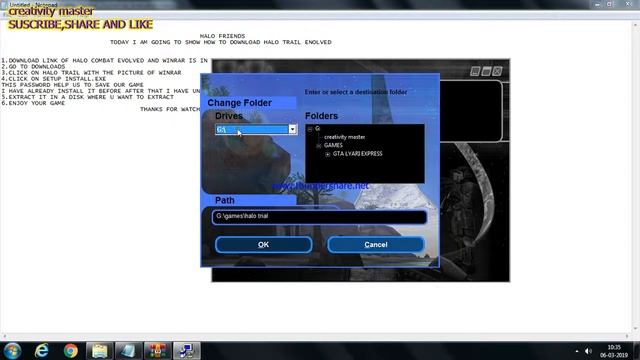Maximize the Halo installer window

(486, 71)
